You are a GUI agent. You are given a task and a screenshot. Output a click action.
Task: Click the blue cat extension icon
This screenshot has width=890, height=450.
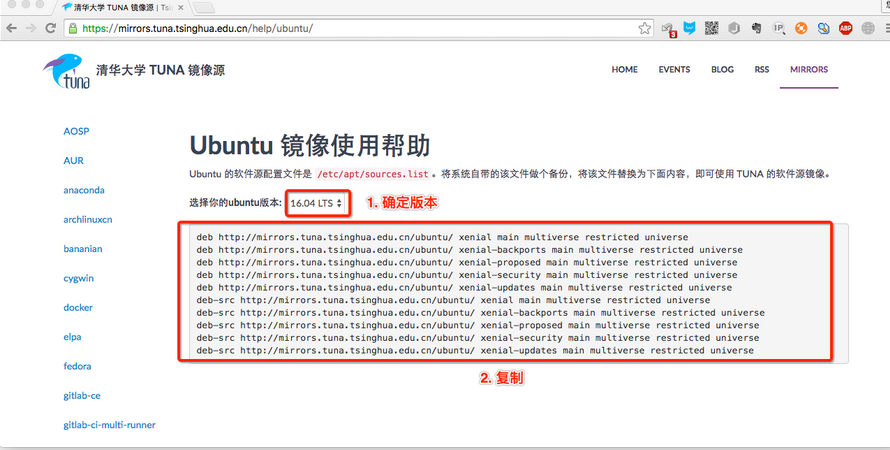(690, 28)
